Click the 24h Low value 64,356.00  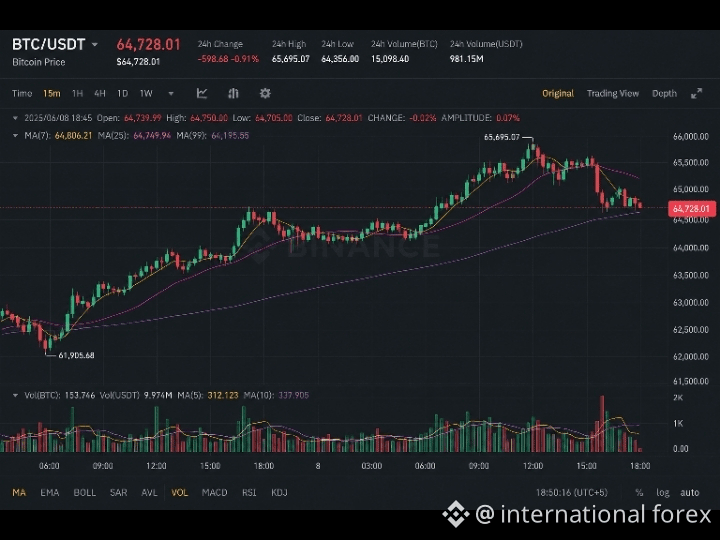click(x=340, y=59)
